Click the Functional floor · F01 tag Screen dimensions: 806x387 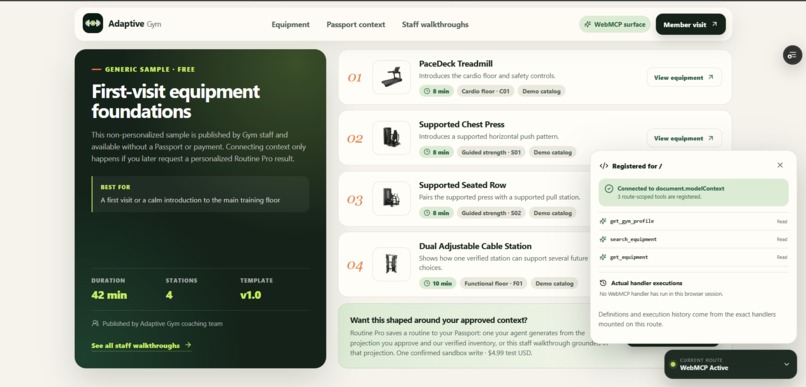[x=493, y=283]
